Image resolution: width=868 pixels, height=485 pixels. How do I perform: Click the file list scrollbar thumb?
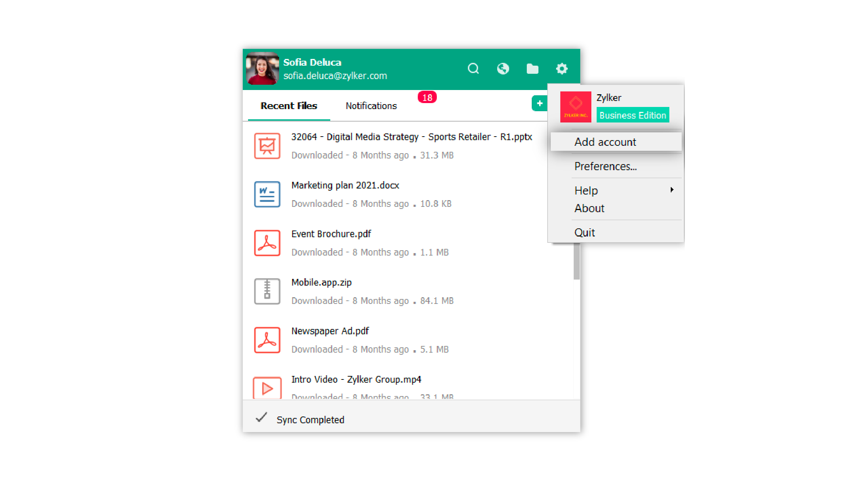(577, 261)
